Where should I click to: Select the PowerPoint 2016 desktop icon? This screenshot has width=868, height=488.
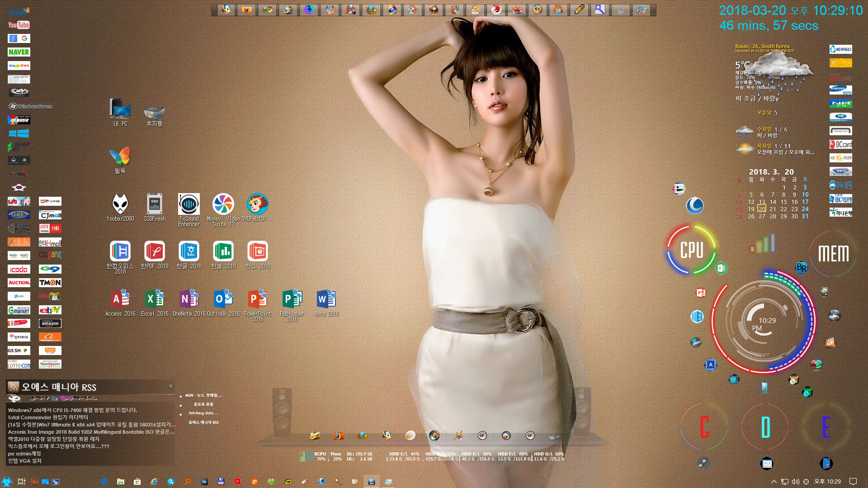(x=258, y=305)
